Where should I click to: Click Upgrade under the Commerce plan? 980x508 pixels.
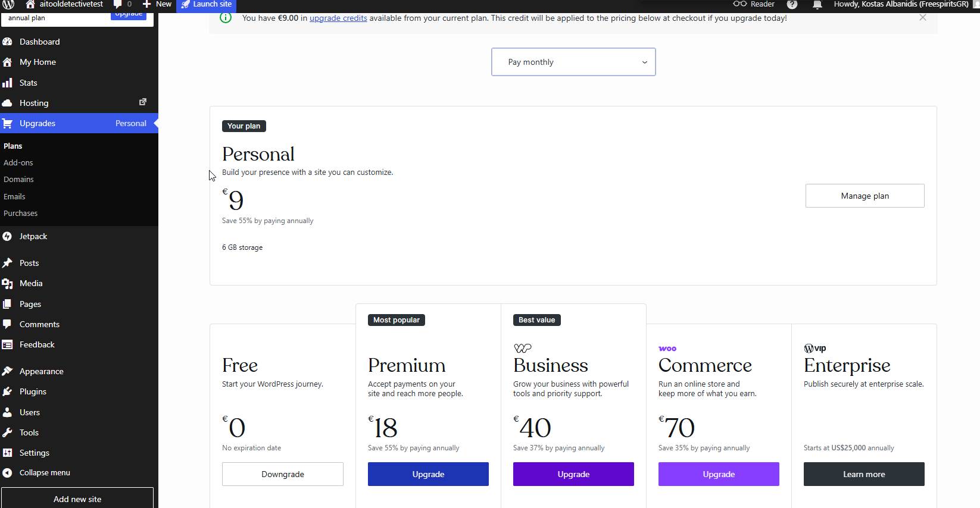click(719, 474)
